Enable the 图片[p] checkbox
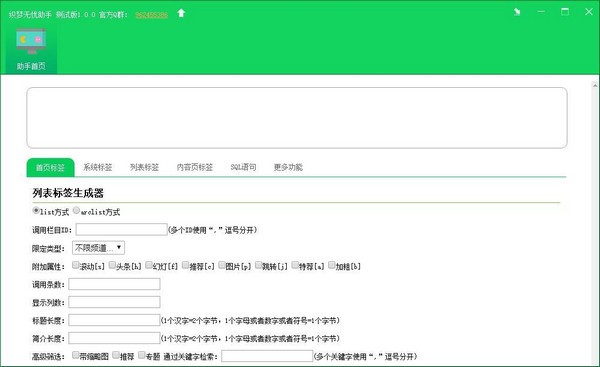600x367 pixels. pyautogui.click(x=222, y=265)
